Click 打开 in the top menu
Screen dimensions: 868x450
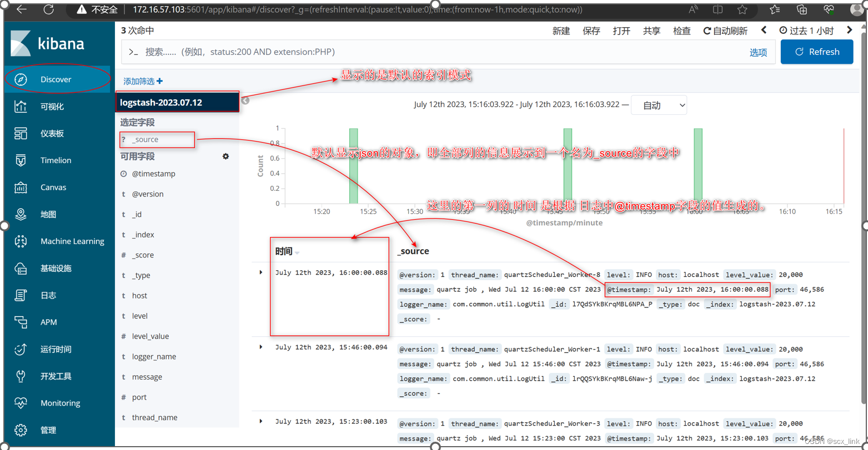click(621, 31)
